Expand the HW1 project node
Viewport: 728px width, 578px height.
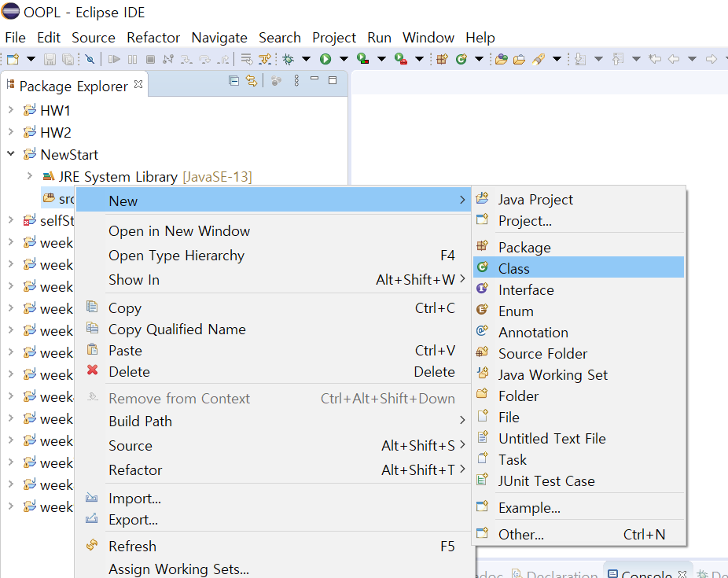[11, 110]
